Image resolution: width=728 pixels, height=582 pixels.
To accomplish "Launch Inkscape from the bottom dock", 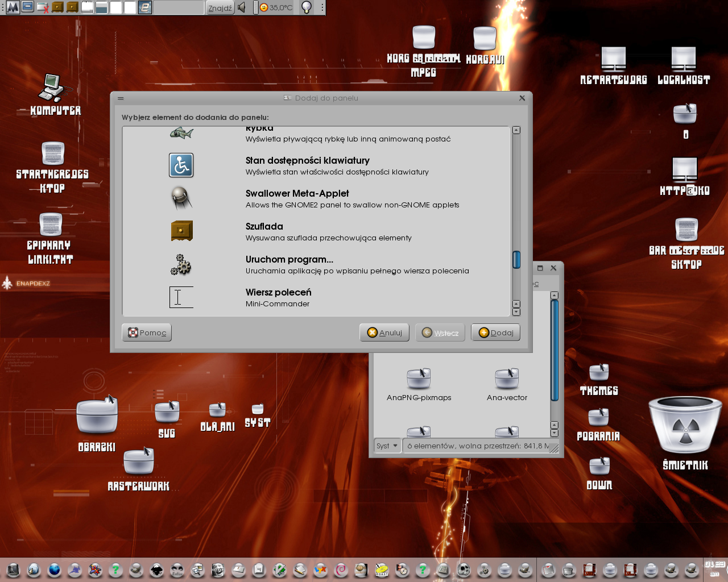I will [156, 569].
